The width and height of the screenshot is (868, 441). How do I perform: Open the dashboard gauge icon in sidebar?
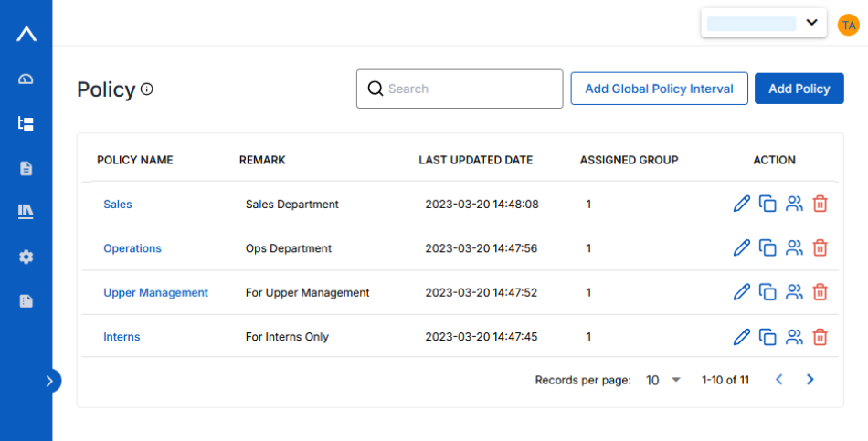pos(26,79)
